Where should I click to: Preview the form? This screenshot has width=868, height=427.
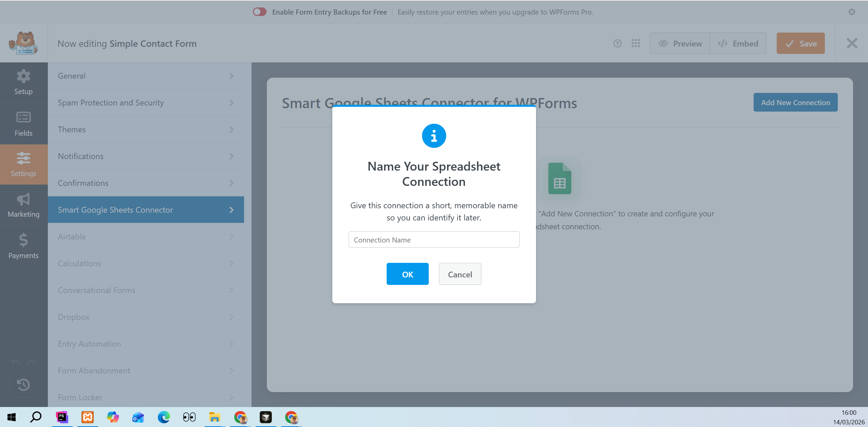coord(680,43)
